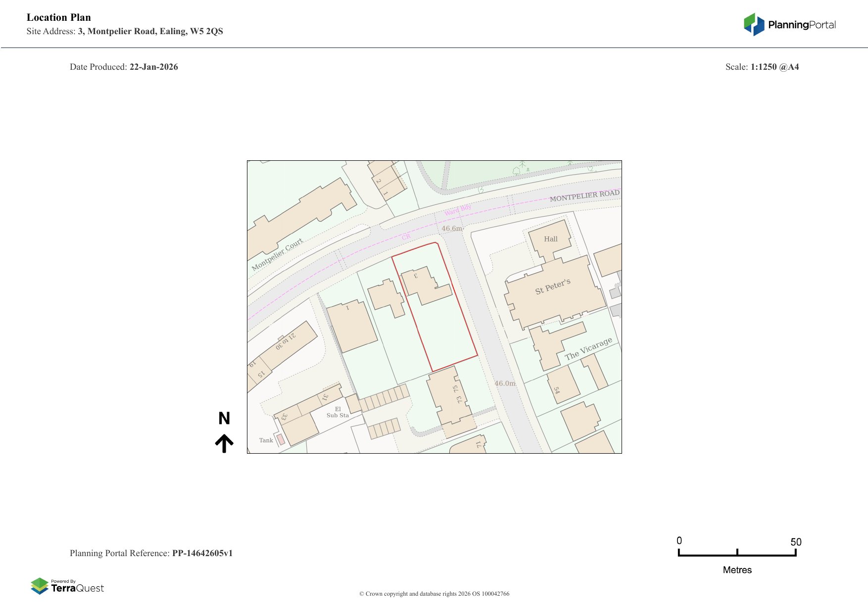
Task: Click the 21 to 30 building label
Action: click(x=286, y=341)
